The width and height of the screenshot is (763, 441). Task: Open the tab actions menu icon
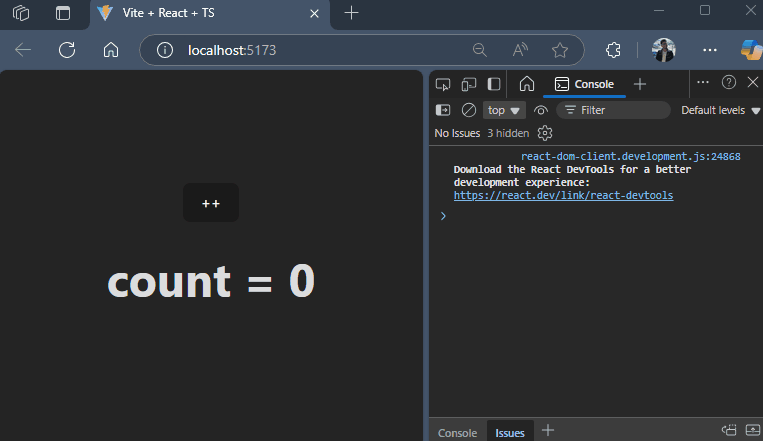pyautogui.click(x=63, y=13)
